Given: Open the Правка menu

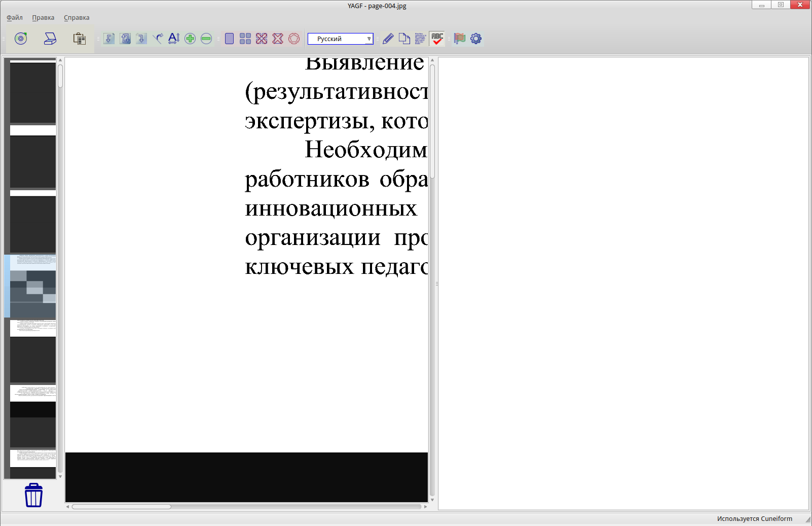Looking at the screenshot, I should (x=43, y=18).
